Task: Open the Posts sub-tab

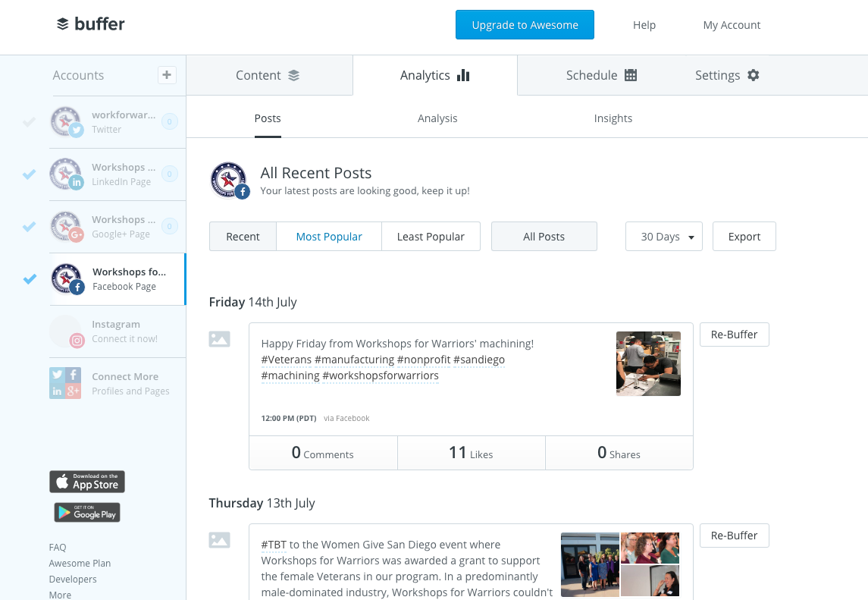Action: [x=268, y=118]
